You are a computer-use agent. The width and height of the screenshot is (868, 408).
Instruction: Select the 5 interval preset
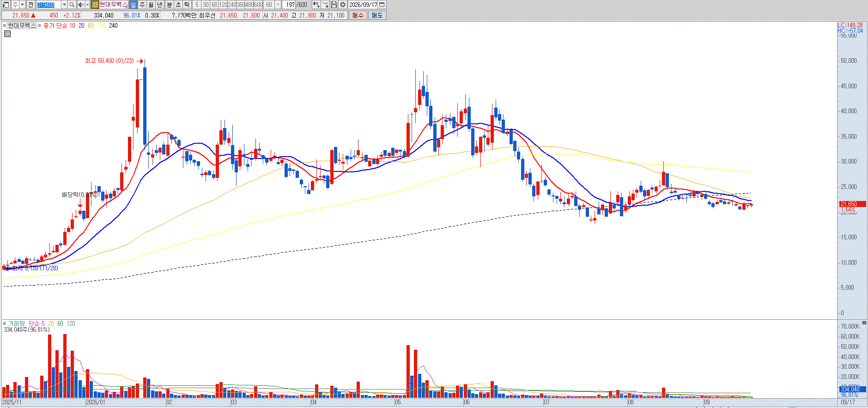tap(197, 5)
